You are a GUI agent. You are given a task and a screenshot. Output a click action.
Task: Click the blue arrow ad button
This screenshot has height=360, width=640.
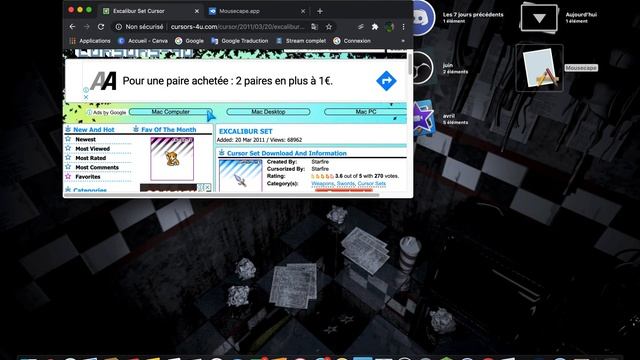coord(386,80)
